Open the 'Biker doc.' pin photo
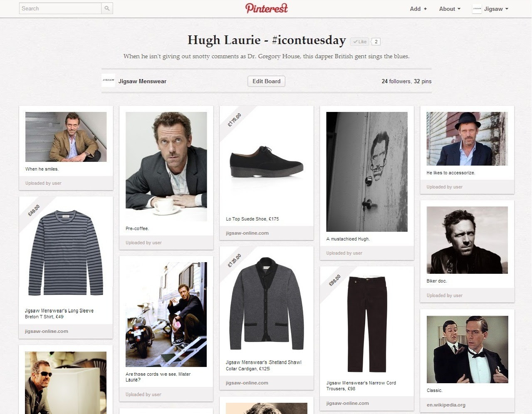Viewport: 532px width, 414px height. click(467, 240)
